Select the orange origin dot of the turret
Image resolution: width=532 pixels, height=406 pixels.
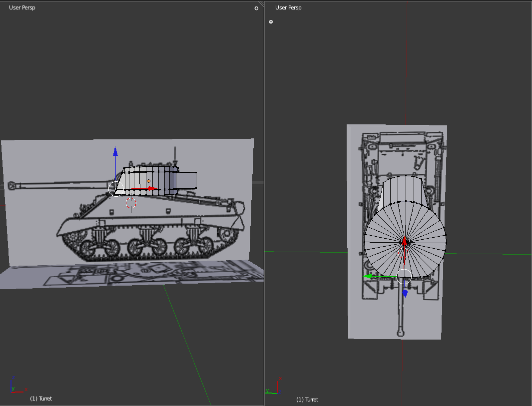click(x=148, y=181)
